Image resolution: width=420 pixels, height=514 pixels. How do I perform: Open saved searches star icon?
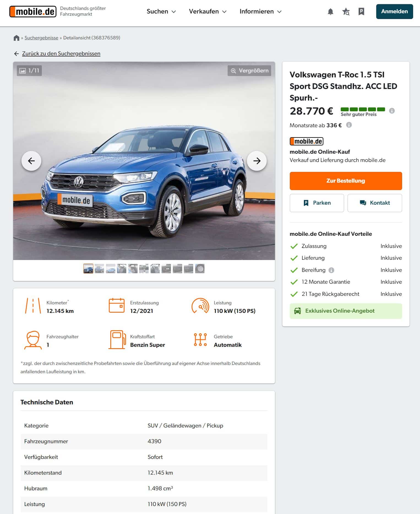[x=346, y=12]
